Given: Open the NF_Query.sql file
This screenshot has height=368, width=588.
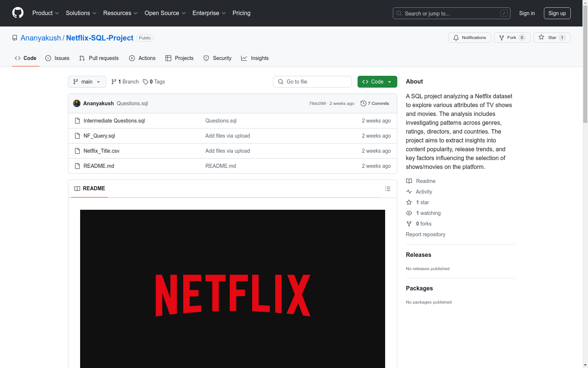Looking at the screenshot, I should pos(99,136).
